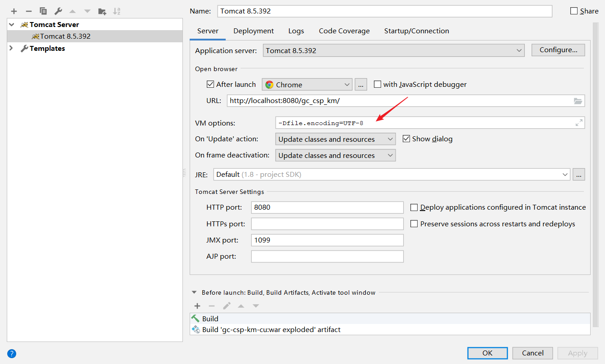Click the JMX port field
The width and height of the screenshot is (605, 364).
click(x=327, y=240)
